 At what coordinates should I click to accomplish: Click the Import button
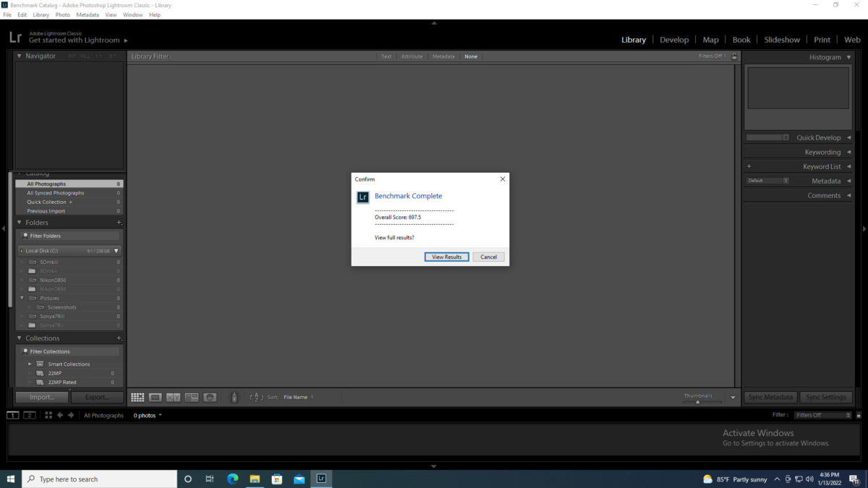42,397
